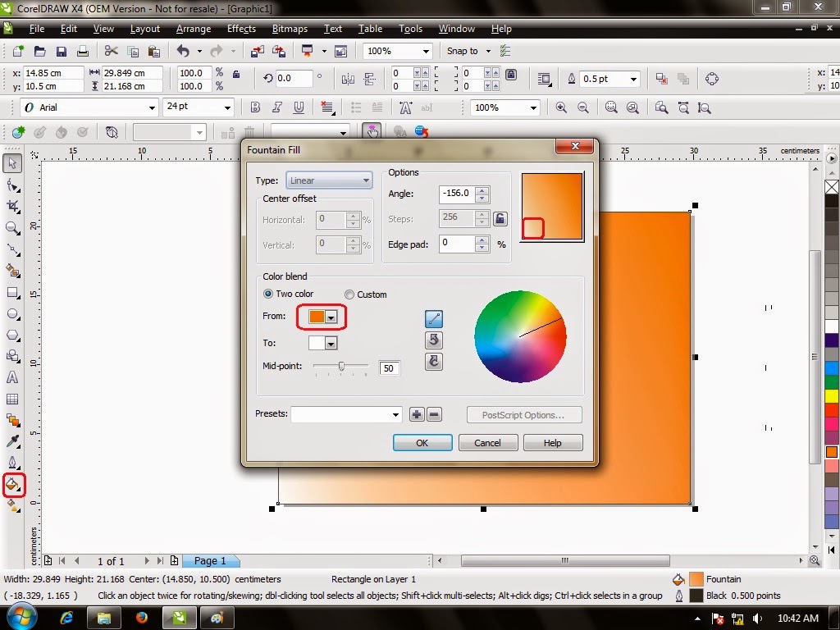
Task: Open the Arrange menu
Action: tap(194, 29)
